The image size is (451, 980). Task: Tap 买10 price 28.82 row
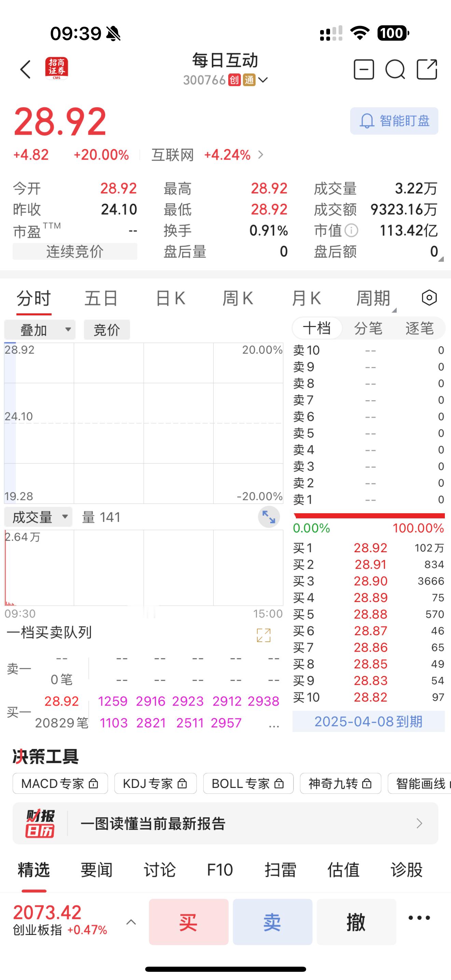point(368,697)
